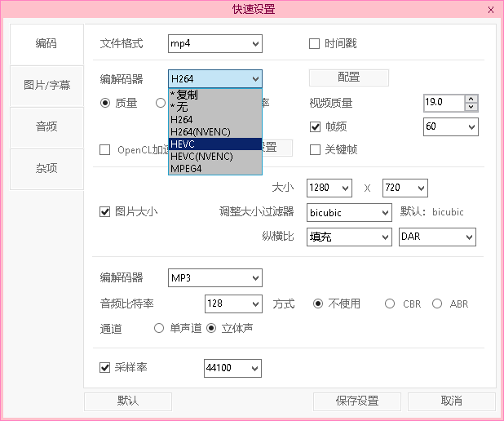The image size is (504, 421).
Task: Select H264(NVENC) in the codec list
Action: tap(215, 132)
